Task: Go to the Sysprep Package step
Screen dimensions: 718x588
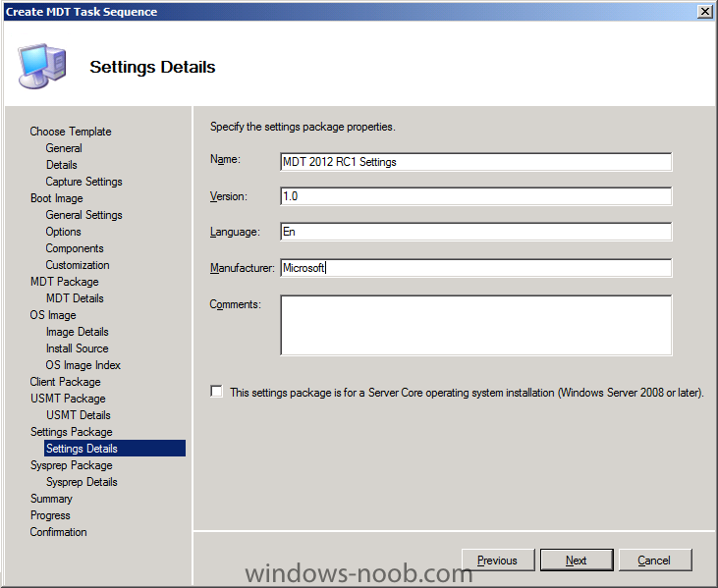Action: 71,465
